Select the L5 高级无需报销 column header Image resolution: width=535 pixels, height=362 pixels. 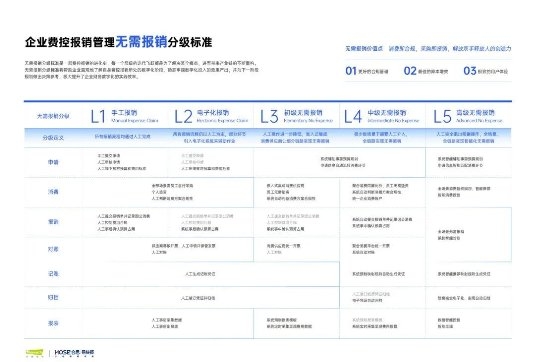(x=468, y=116)
